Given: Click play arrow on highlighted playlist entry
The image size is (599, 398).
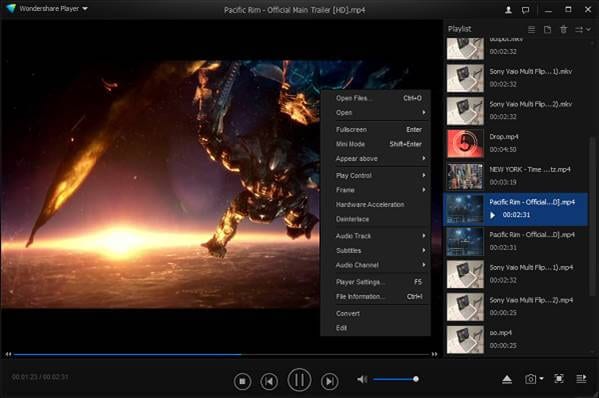Looking at the screenshot, I should click(492, 215).
